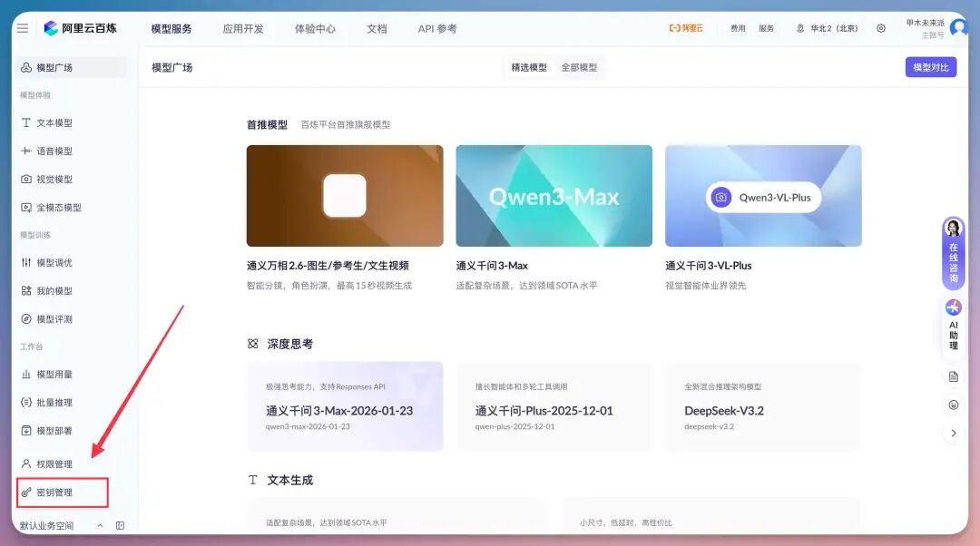Click the 模型广场 page title

tap(171, 67)
